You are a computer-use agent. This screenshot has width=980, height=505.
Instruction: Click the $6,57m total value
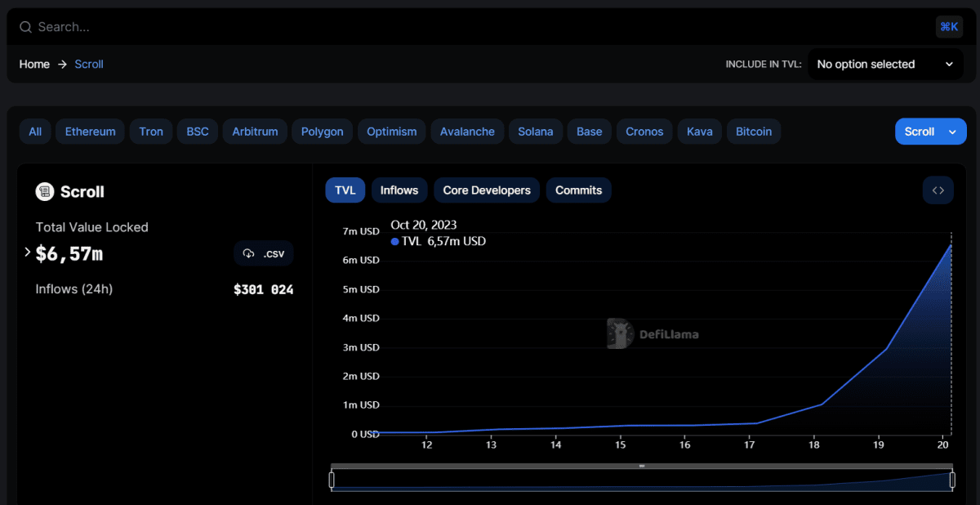coord(69,253)
